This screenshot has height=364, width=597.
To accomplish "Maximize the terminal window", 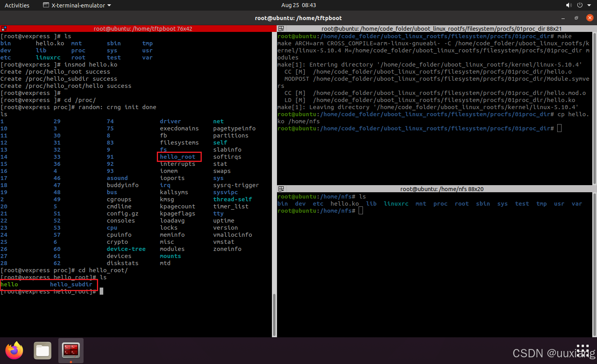I will pos(576,18).
